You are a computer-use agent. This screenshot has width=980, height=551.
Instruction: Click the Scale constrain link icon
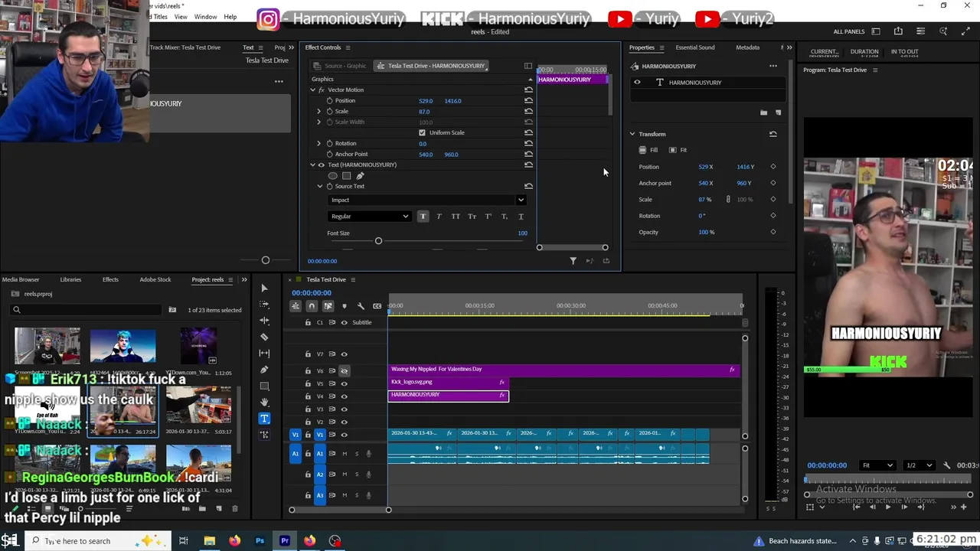tap(728, 200)
